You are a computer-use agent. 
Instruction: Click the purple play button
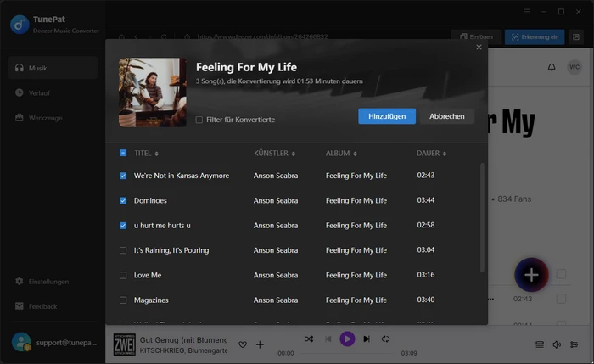347,339
